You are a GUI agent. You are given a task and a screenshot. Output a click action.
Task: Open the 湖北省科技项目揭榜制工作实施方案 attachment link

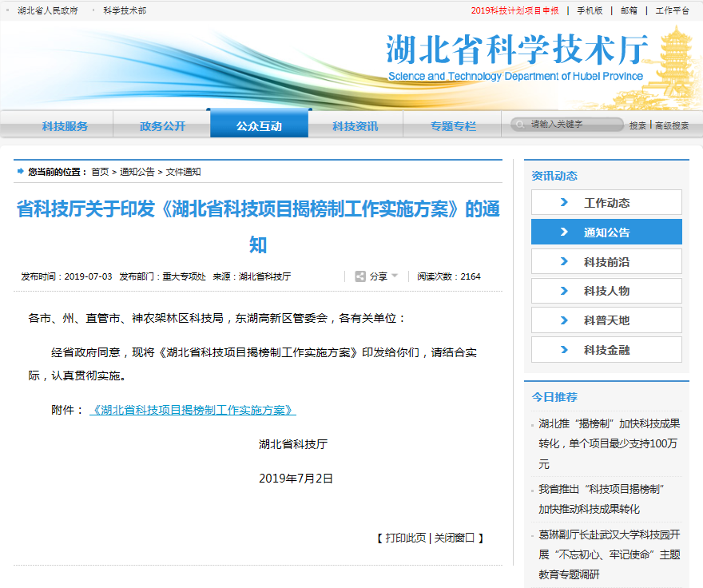coord(193,410)
